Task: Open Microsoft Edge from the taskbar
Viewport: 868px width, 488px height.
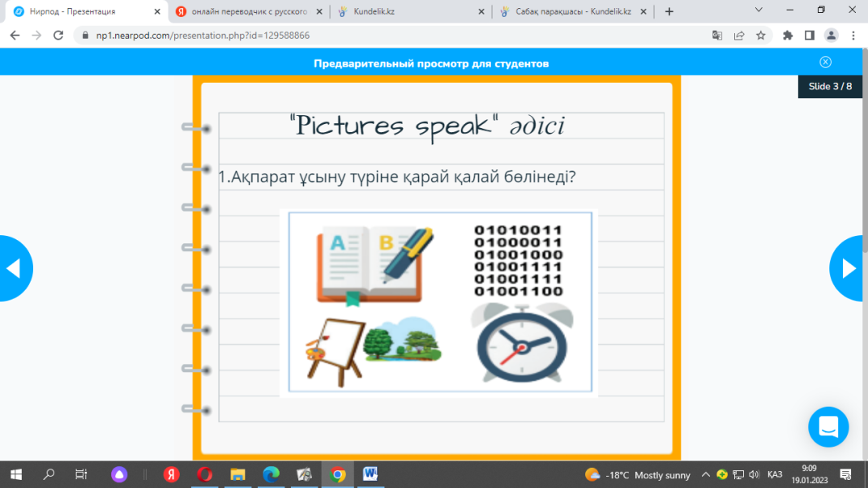Action: (x=272, y=475)
